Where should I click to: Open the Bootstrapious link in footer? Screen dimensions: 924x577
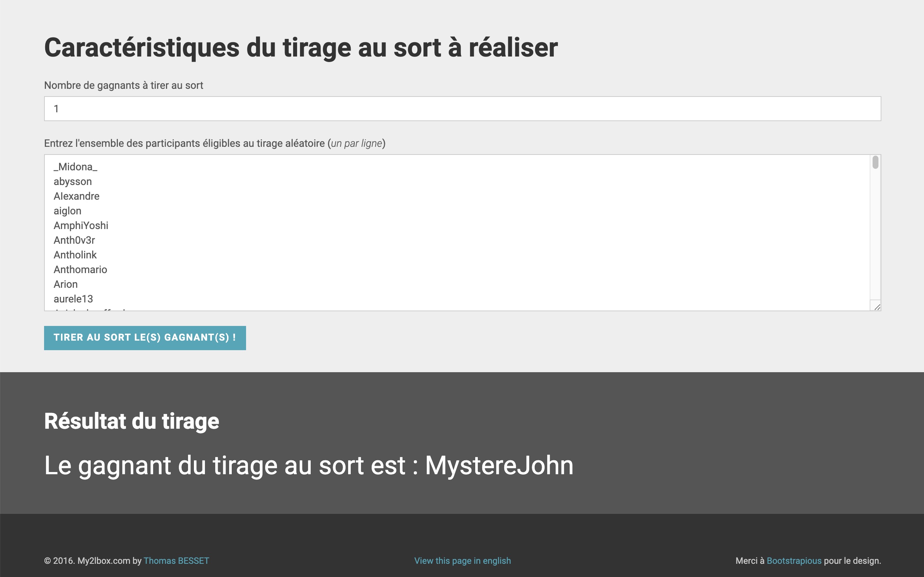pos(793,560)
